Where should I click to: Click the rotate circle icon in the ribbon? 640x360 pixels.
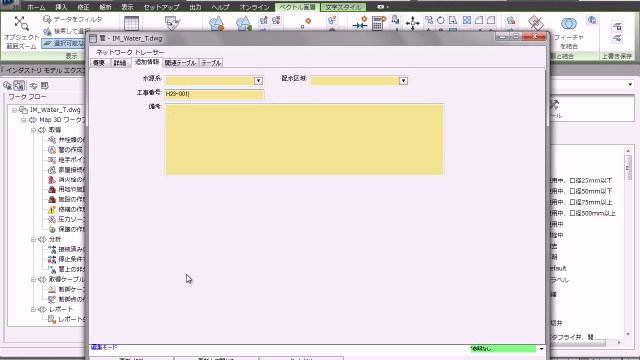tap(441, 20)
